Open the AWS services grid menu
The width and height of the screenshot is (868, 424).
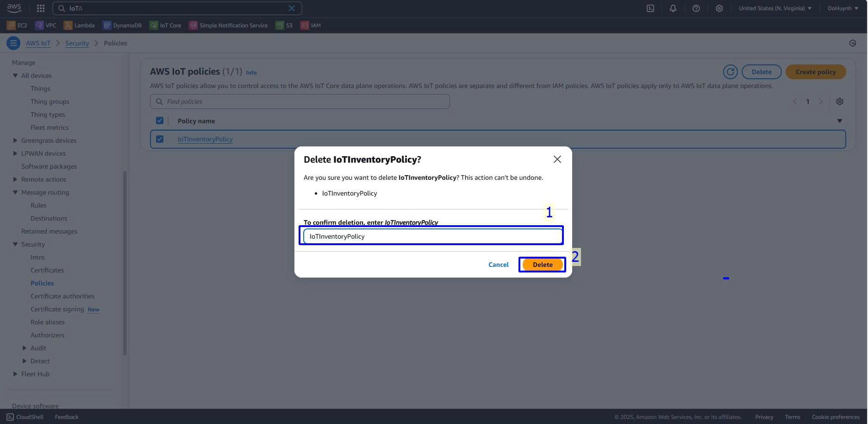tap(41, 8)
